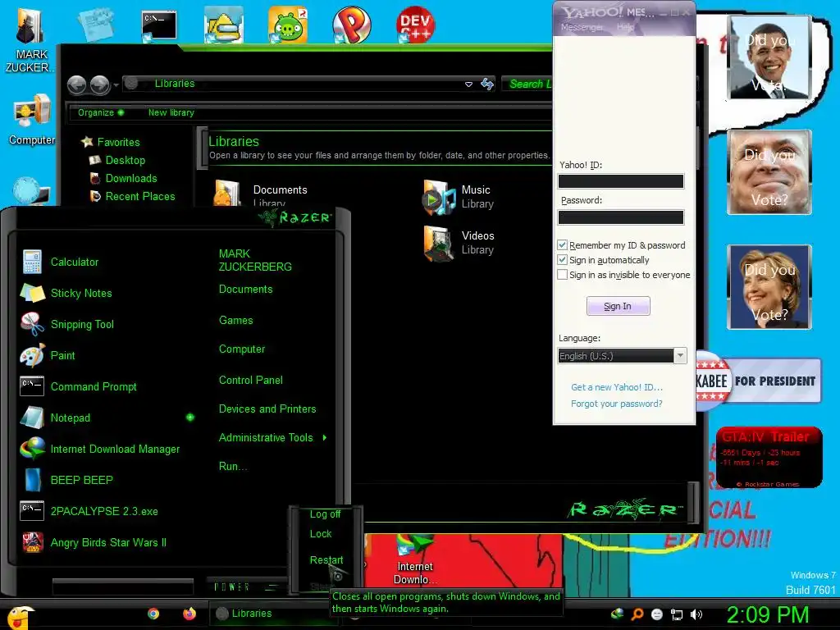Click New library in Libraries toolbar
This screenshot has width=840, height=630.
click(171, 112)
